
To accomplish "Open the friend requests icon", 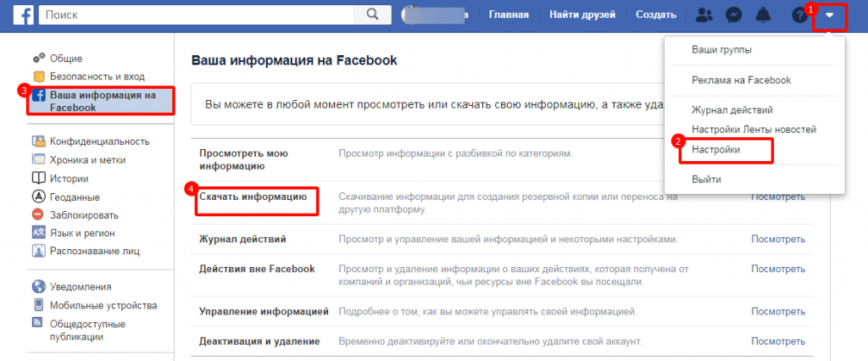I will [x=704, y=15].
